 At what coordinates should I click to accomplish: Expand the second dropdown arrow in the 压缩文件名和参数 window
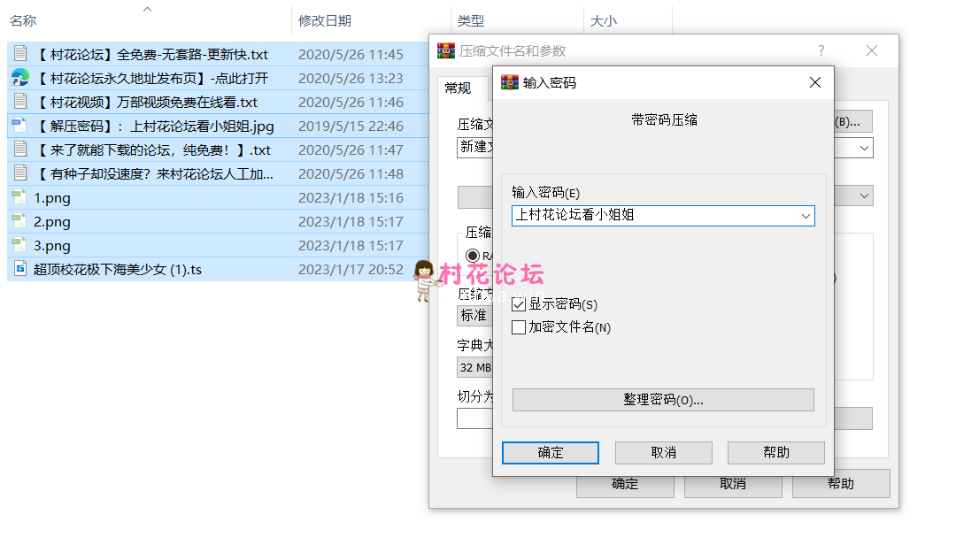pos(864,196)
